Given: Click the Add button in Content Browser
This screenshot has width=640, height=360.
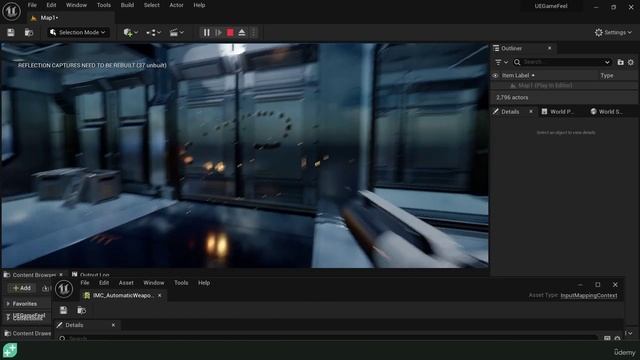Looking at the screenshot, I should click(22, 288).
